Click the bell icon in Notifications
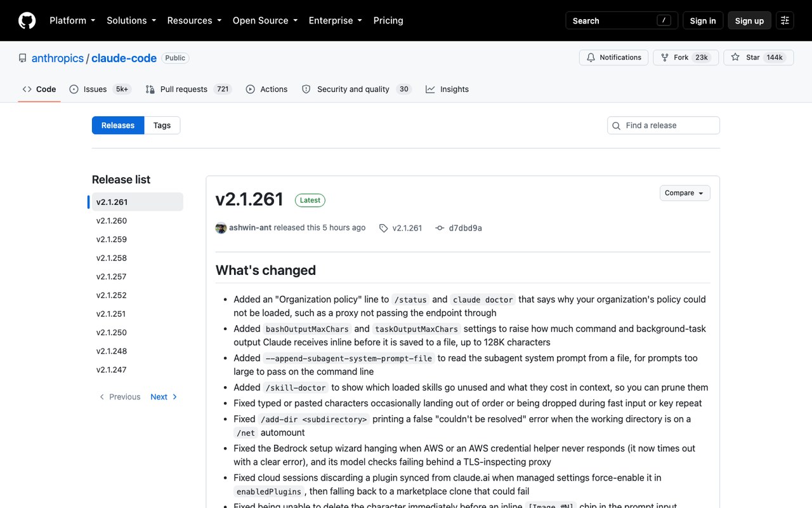 coord(591,57)
